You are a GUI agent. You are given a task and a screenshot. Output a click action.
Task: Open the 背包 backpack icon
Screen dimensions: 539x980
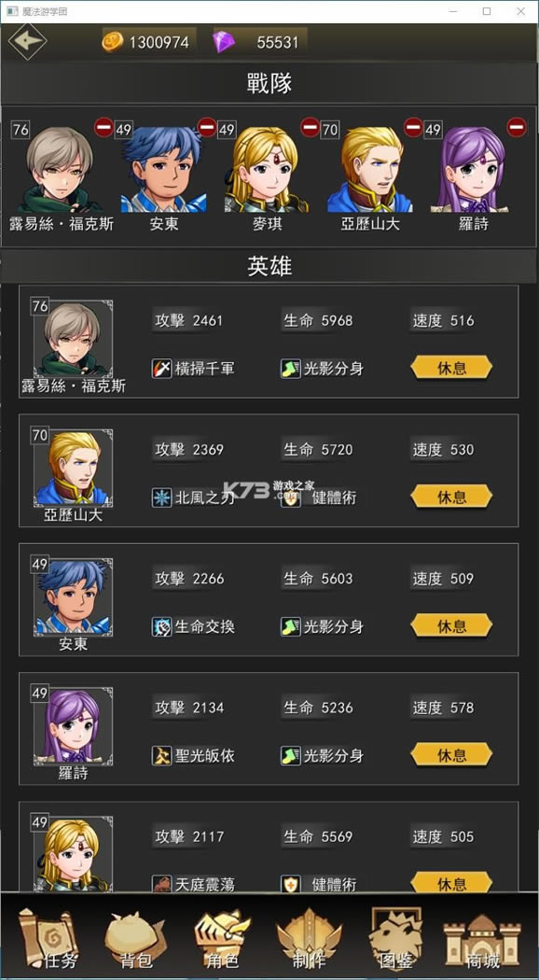pos(134,939)
